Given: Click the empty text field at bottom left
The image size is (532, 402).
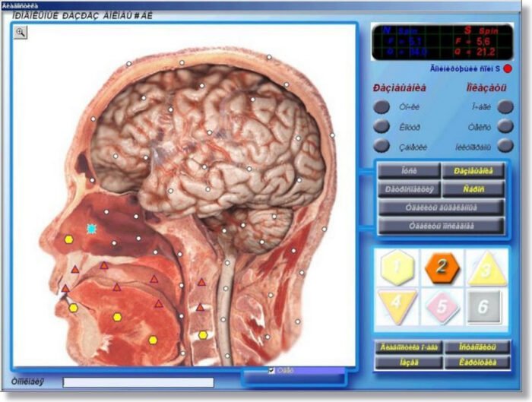Looking at the screenshot, I should click(x=138, y=382).
